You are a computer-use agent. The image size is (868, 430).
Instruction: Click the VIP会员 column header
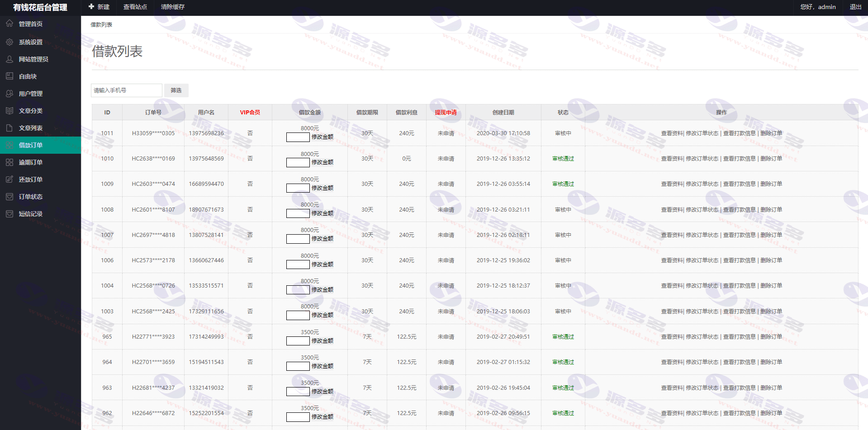[250, 113]
